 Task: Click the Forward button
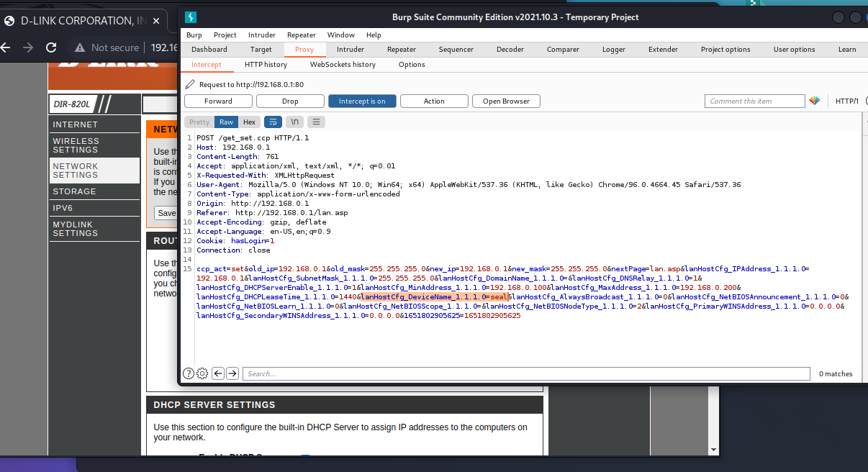click(218, 101)
